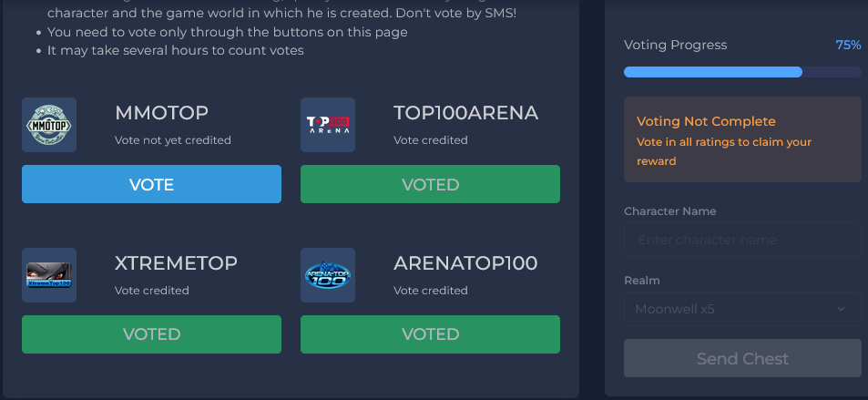Click the VOTED button under ARENATOP100
This screenshot has width=868, height=400.
(x=430, y=334)
